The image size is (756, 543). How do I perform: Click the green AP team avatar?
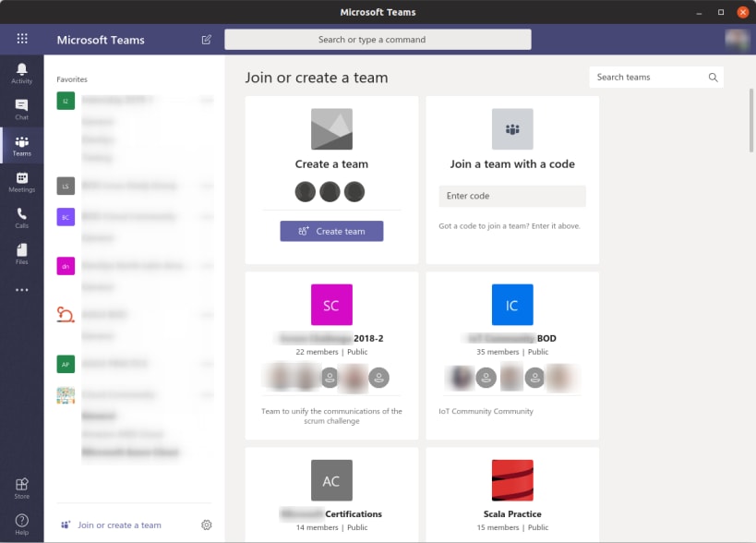click(x=66, y=364)
